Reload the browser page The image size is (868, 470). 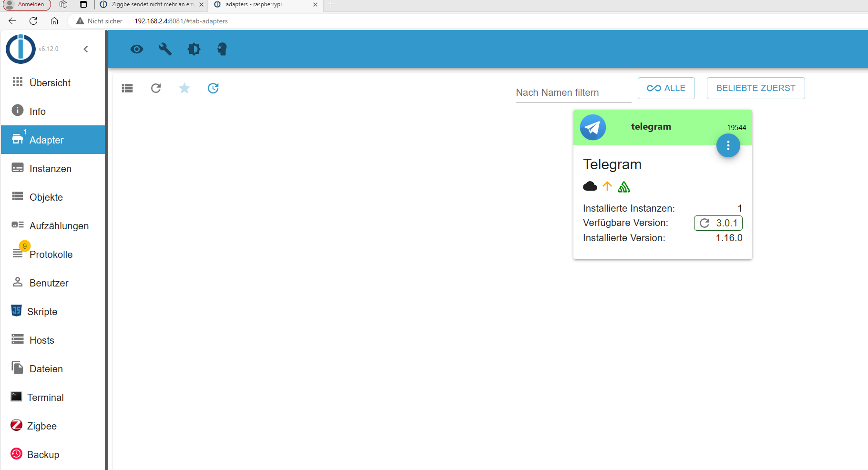coord(33,21)
